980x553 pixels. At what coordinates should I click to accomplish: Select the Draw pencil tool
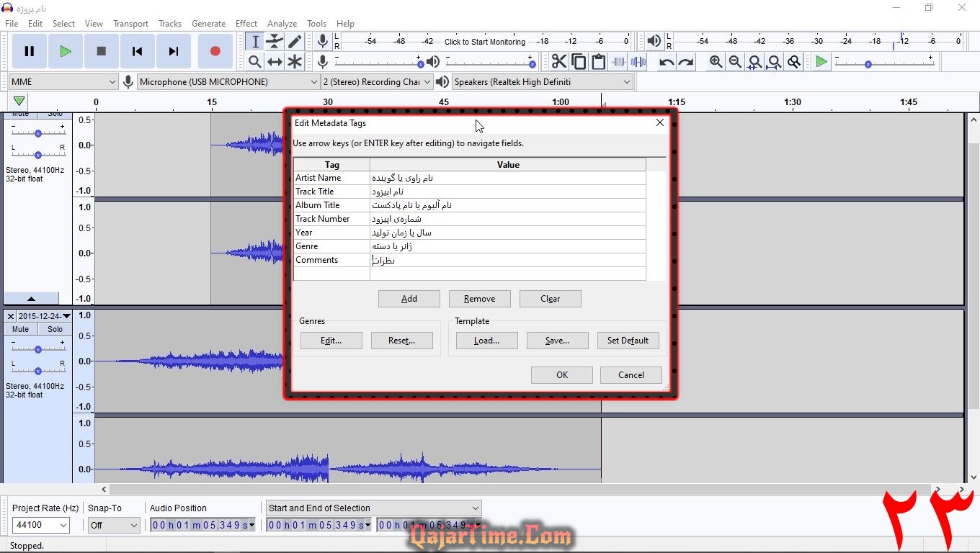pyautogui.click(x=295, y=42)
